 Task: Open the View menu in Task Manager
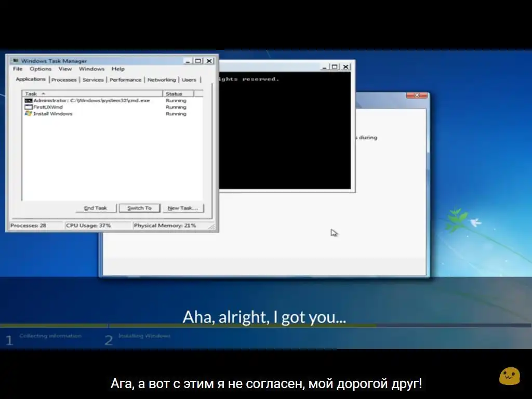(65, 69)
